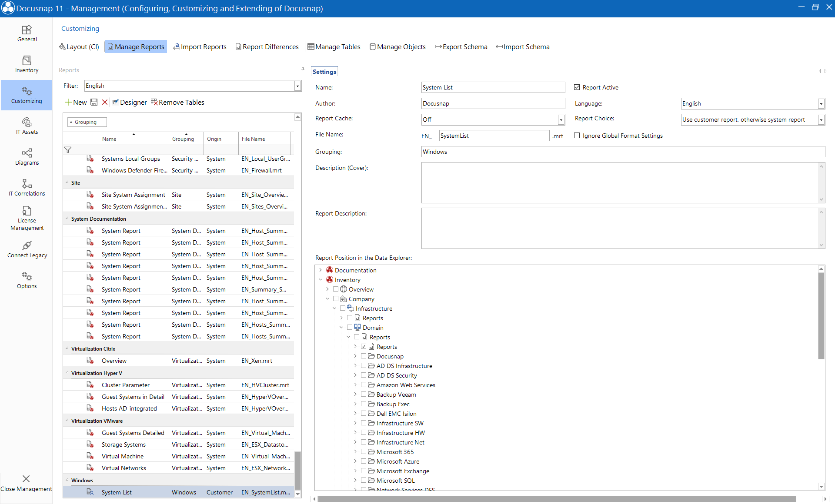The height and width of the screenshot is (504, 835).
Task: Uncheck the Report Active checkbox
Action: tap(577, 87)
